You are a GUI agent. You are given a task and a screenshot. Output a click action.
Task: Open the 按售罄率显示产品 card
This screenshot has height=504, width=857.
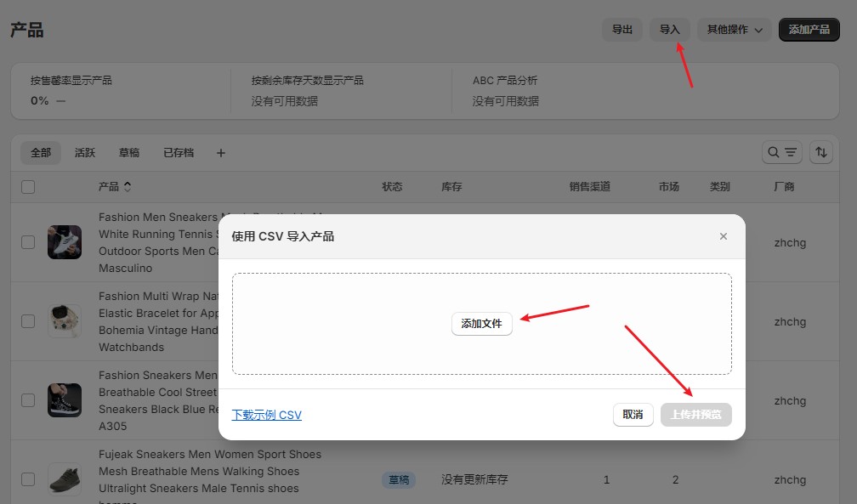[x=121, y=91]
